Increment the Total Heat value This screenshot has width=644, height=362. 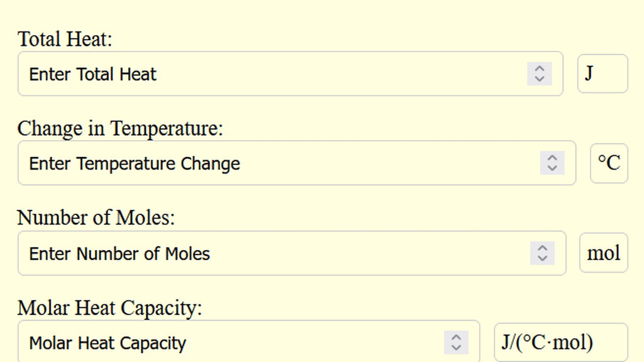[x=540, y=70]
